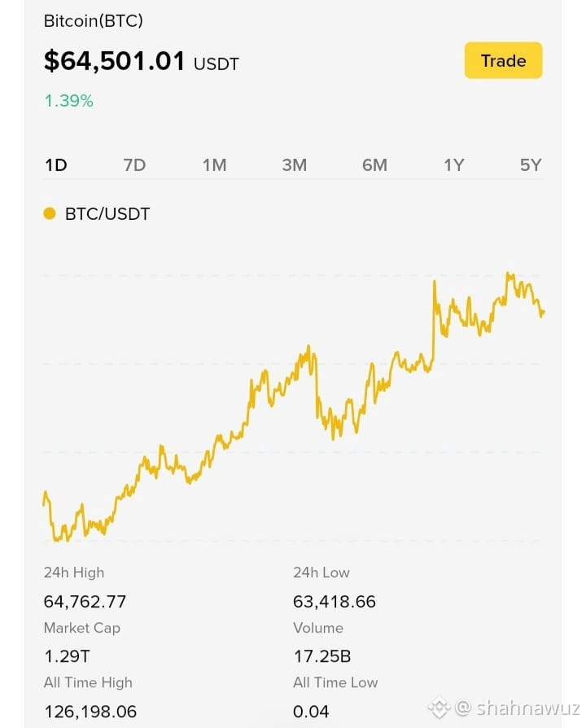Open the @shahnawuz profile watermark
Screen dimensions: 586x728
(x=518, y=708)
